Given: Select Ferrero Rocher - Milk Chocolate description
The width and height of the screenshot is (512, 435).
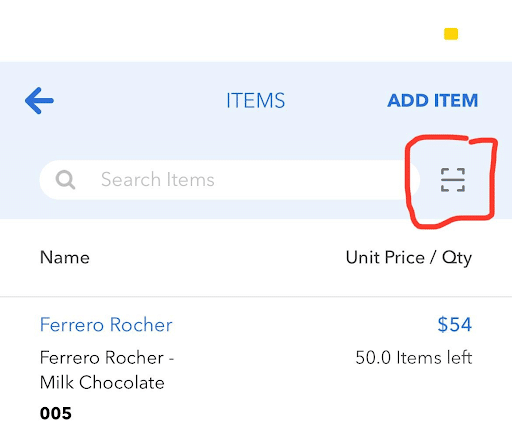Looking at the screenshot, I should pyautogui.click(x=107, y=370).
